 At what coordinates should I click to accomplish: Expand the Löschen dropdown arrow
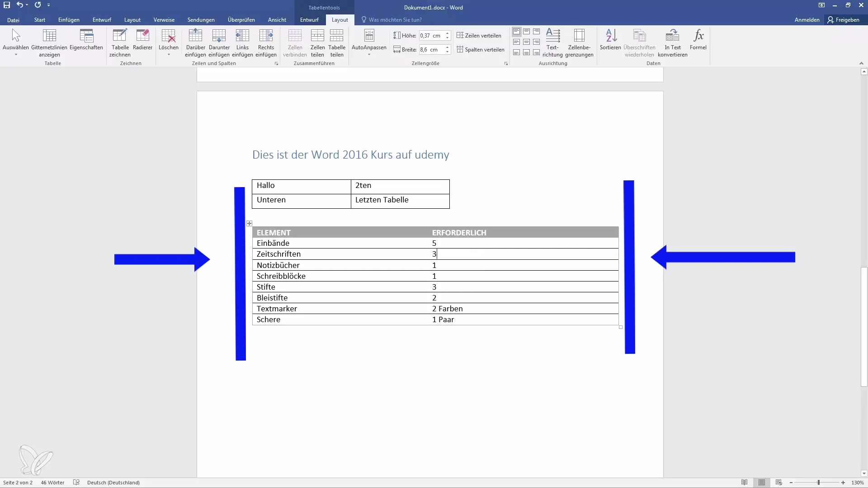tap(169, 56)
